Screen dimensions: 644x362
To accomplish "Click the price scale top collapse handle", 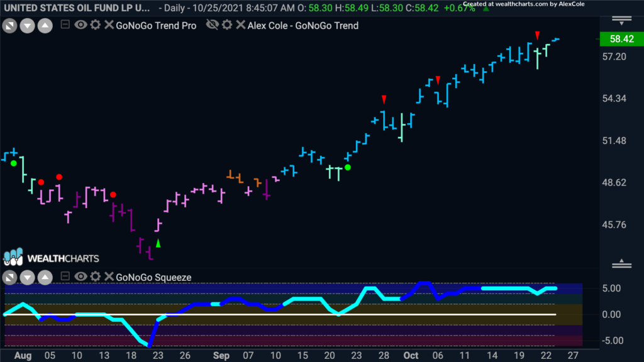I will point(621,21).
